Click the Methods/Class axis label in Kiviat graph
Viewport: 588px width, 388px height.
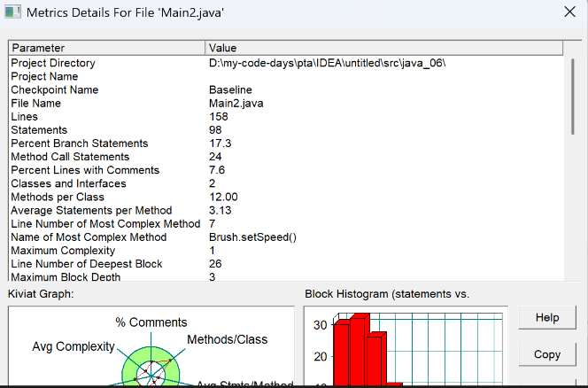click(228, 339)
